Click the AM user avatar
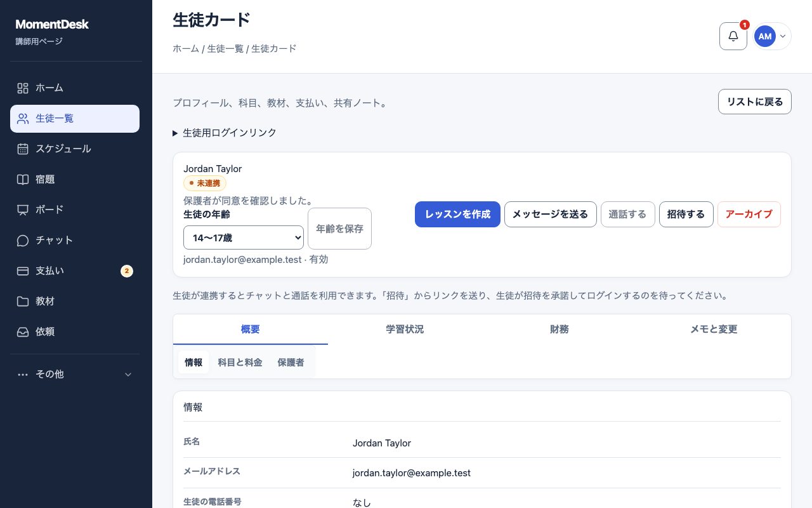 765,36
